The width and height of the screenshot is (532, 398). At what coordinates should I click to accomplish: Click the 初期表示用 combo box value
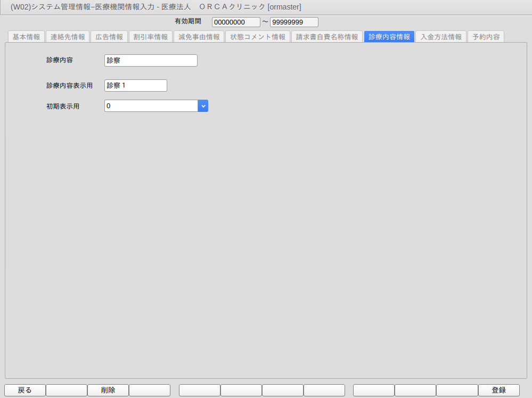(x=151, y=106)
